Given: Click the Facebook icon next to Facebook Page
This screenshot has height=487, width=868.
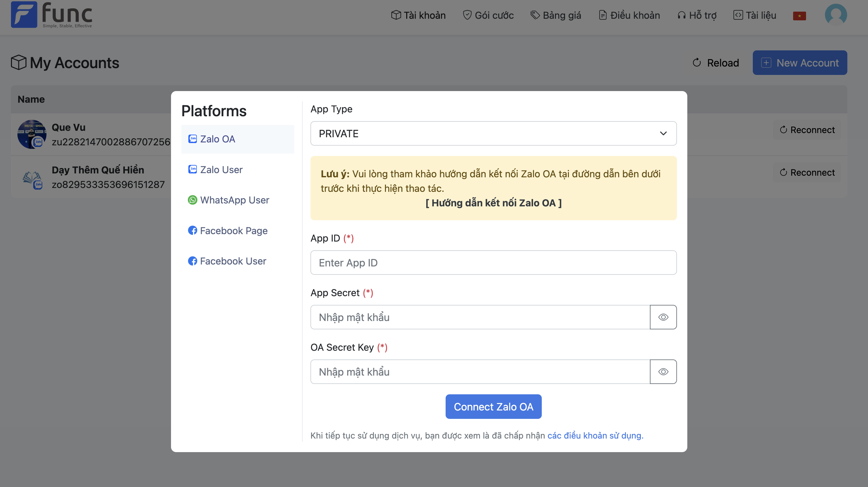Looking at the screenshot, I should click(192, 230).
